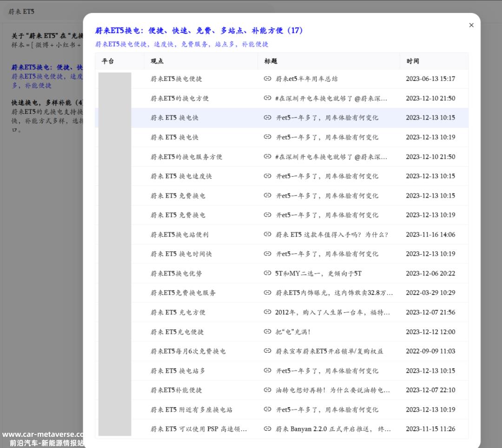Click link icon in 换电快 row timed 10:19
The height and width of the screenshot is (448, 502).
(x=267, y=137)
